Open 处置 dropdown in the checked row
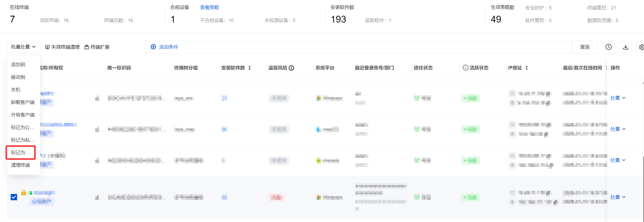Viewport: 644px width, 222px height. [618, 197]
